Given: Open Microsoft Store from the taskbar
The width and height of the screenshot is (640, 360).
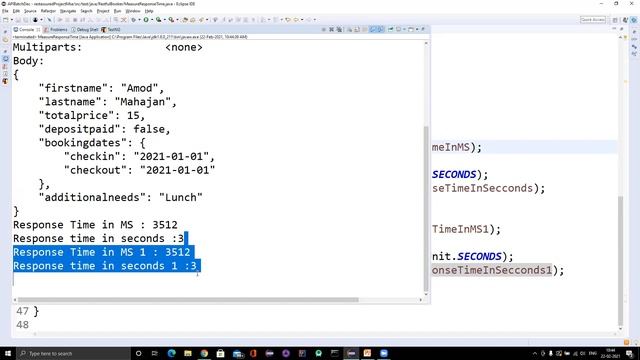Looking at the screenshot, I should tap(220, 353).
